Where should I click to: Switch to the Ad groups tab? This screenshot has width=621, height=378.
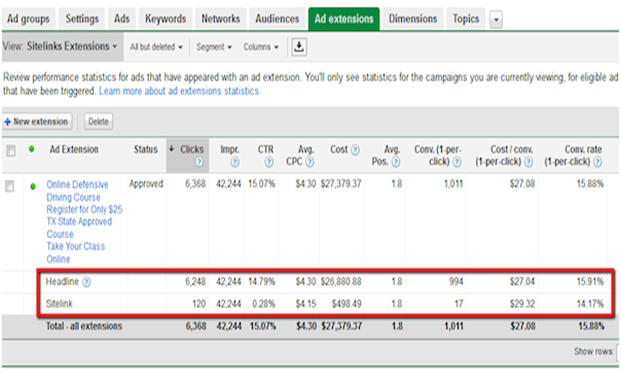[28, 19]
